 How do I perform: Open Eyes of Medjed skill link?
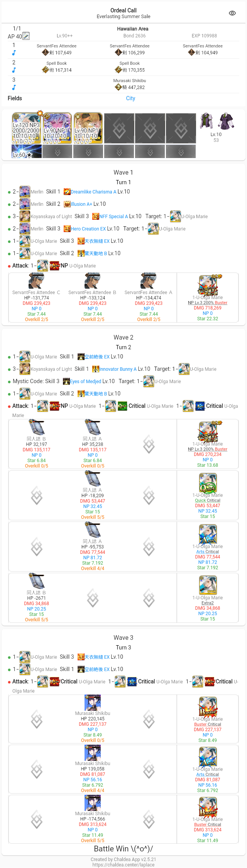pyautogui.click(x=85, y=381)
